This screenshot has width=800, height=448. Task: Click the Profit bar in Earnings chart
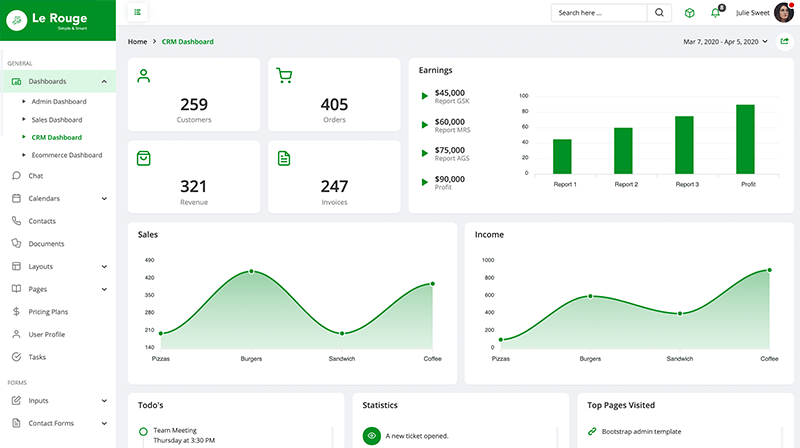pyautogui.click(x=745, y=139)
